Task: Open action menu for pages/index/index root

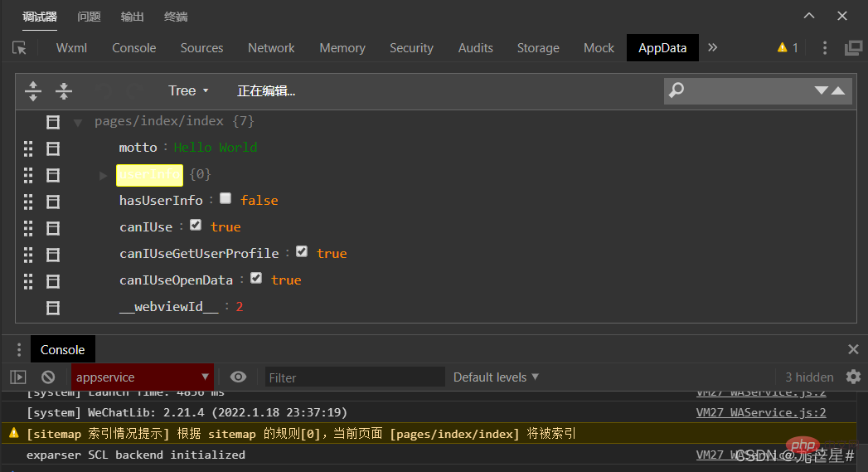Action: (53, 122)
